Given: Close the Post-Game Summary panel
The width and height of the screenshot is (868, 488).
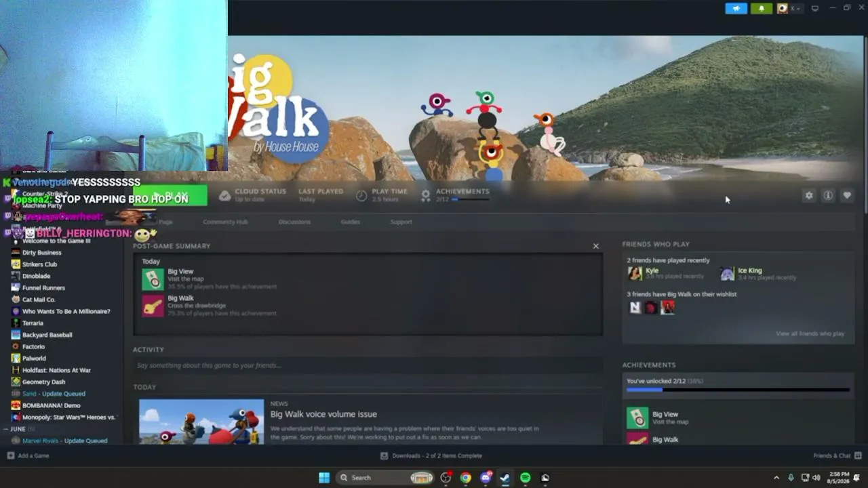Looking at the screenshot, I should [596, 246].
